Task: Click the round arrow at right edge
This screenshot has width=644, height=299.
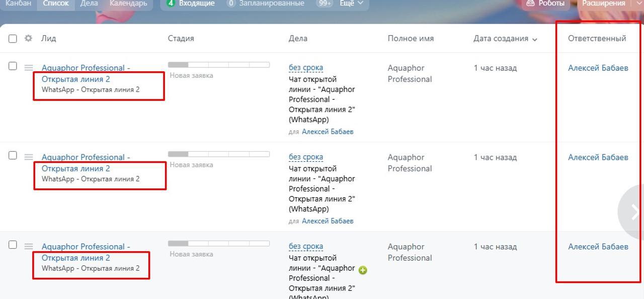Action: [x=633, y=213]
